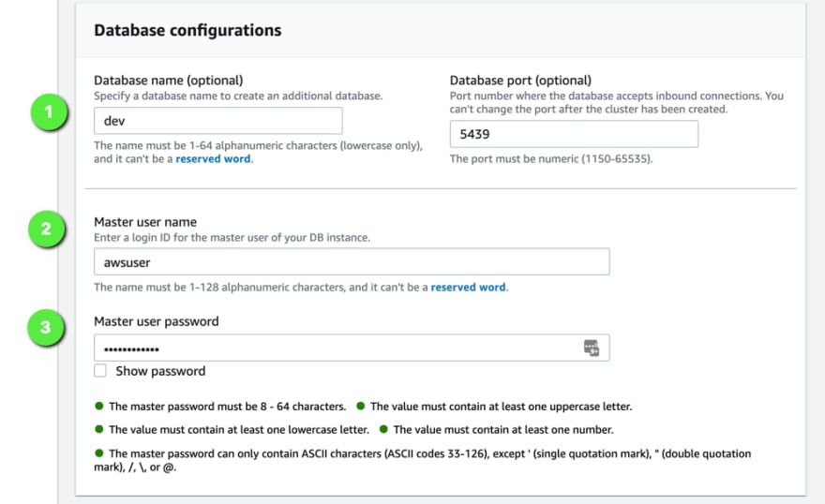Click the Database configurations heading
Screen dimensions: 825x504
187,31
